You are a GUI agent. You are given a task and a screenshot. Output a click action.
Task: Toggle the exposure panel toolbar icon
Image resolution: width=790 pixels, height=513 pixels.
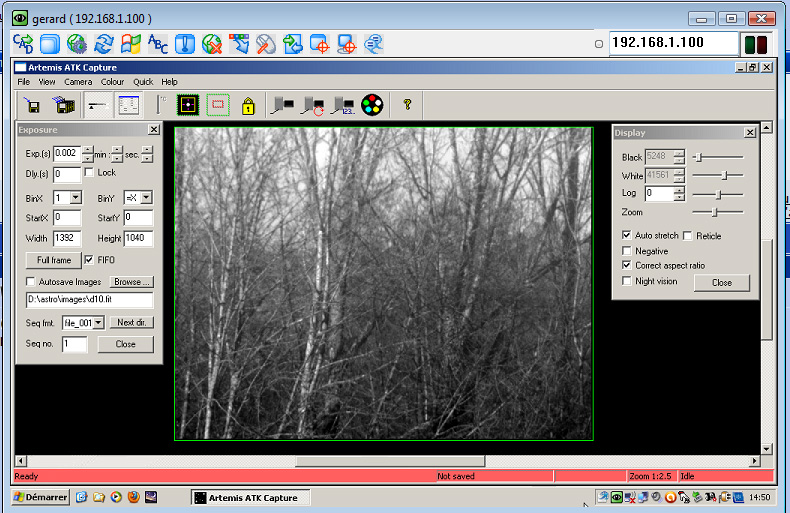click(x=97, y=105)
